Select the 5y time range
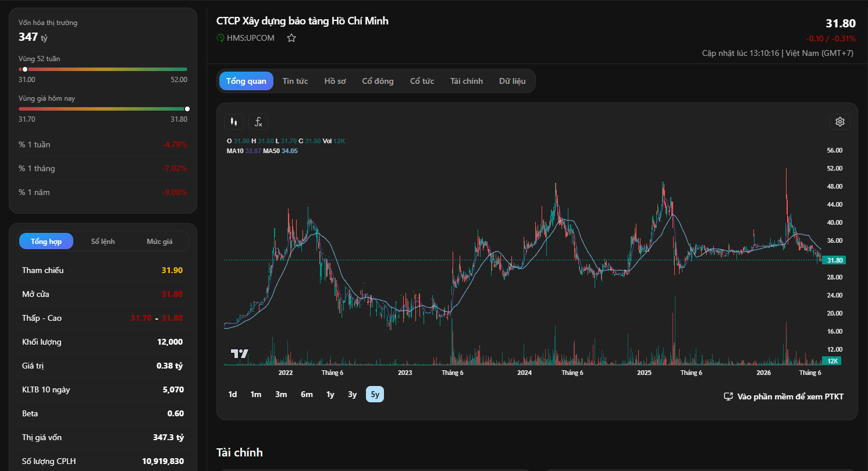The height and width of the screenshot is (471, 868). pyautogui.click(x=375, y=394)
